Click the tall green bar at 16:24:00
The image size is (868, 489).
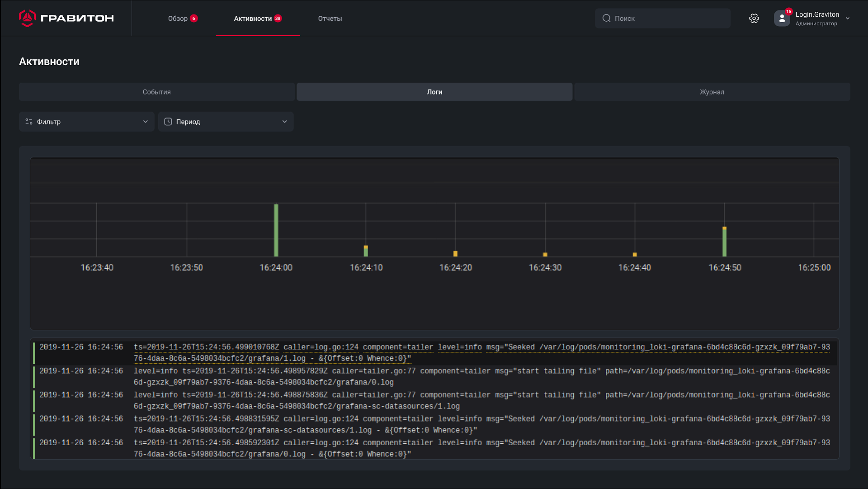(276, 231)
